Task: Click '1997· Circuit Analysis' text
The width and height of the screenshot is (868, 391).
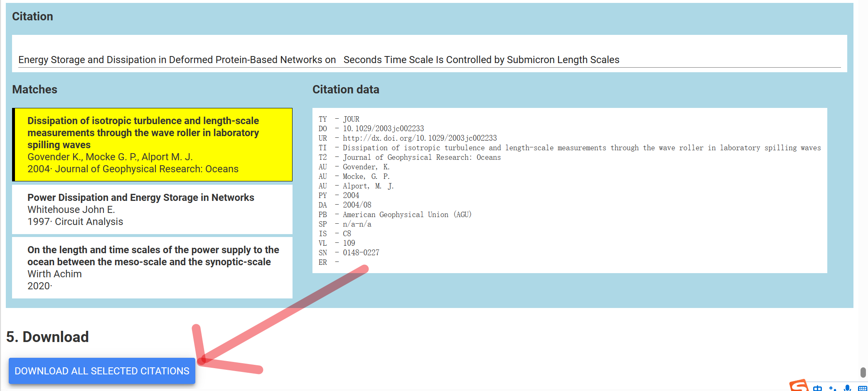Action: tap(75, 222)
